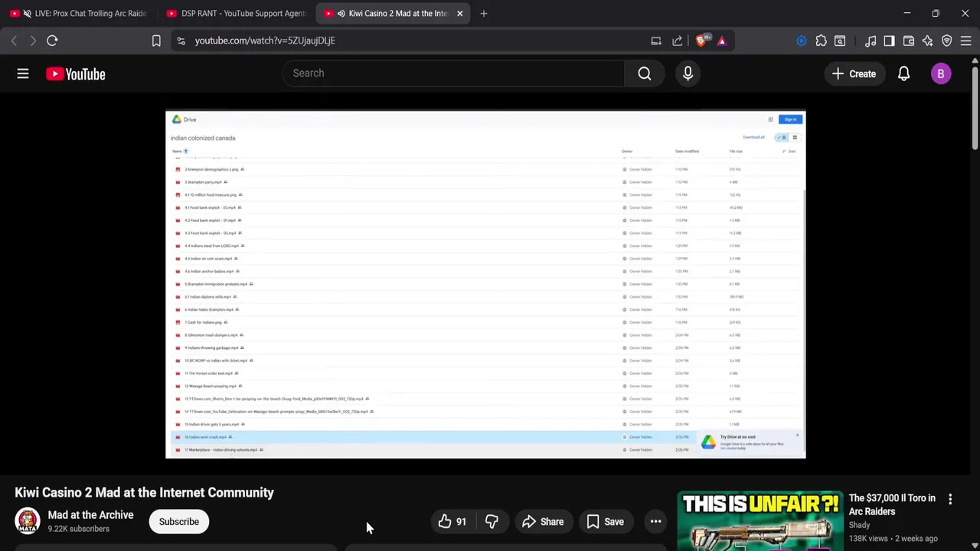The image size is (980, 551).
Task: Open the extensions puzzle-piece menu
Action: (x=821, y=41)
